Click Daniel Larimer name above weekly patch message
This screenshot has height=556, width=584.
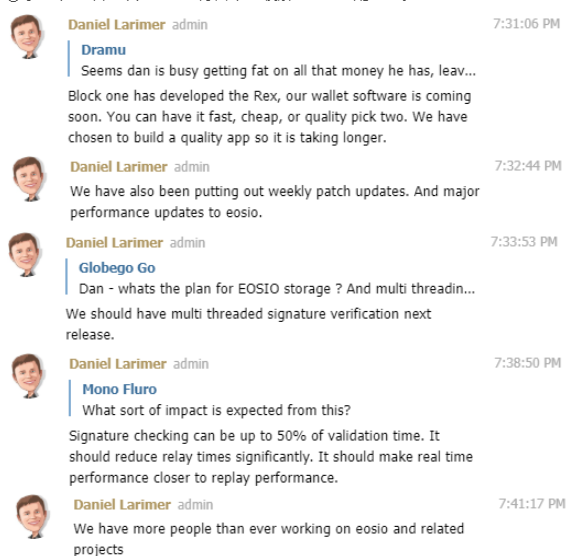pos(119,167)
